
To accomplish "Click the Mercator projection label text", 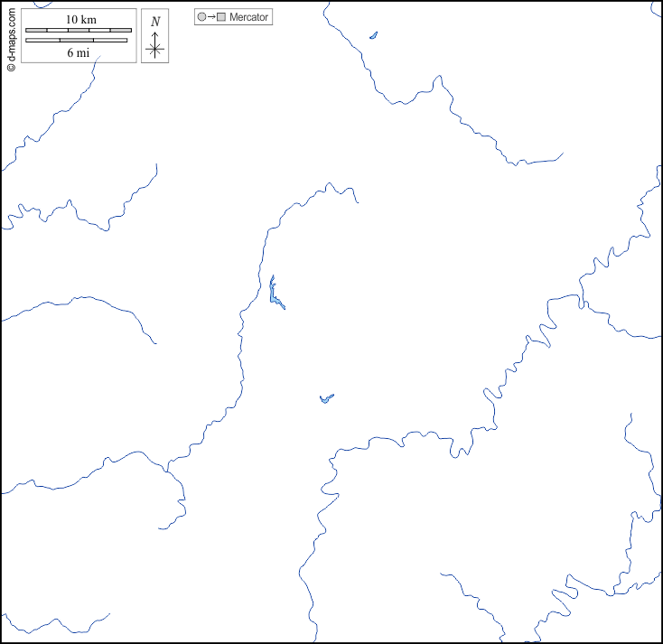I will click(249, 17).
